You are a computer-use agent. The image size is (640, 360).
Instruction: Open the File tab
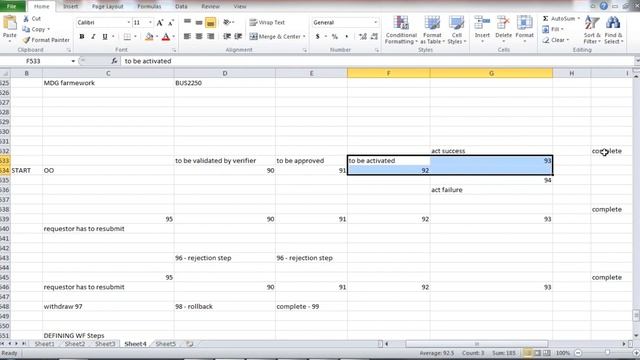click(12, 7)
